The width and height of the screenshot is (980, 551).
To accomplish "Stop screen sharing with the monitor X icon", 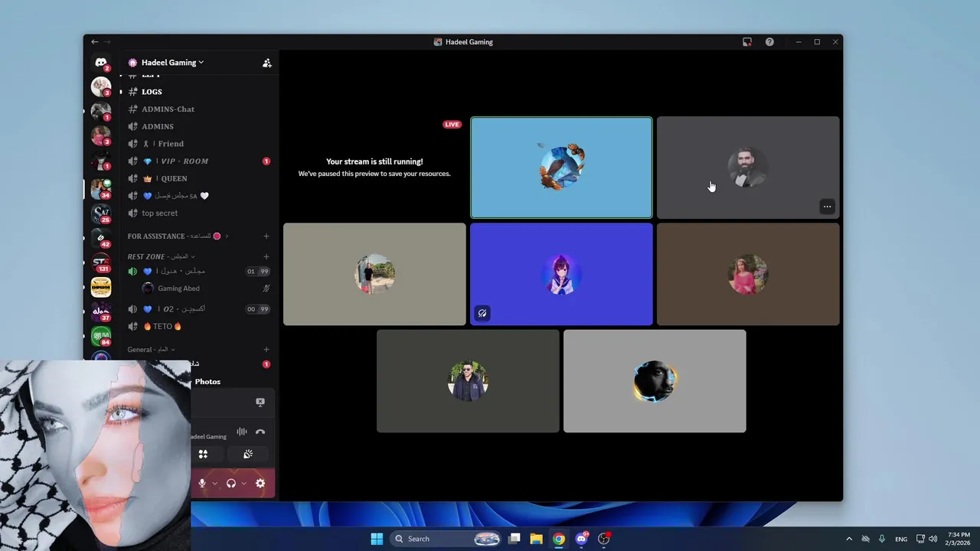I will point(260,402).
